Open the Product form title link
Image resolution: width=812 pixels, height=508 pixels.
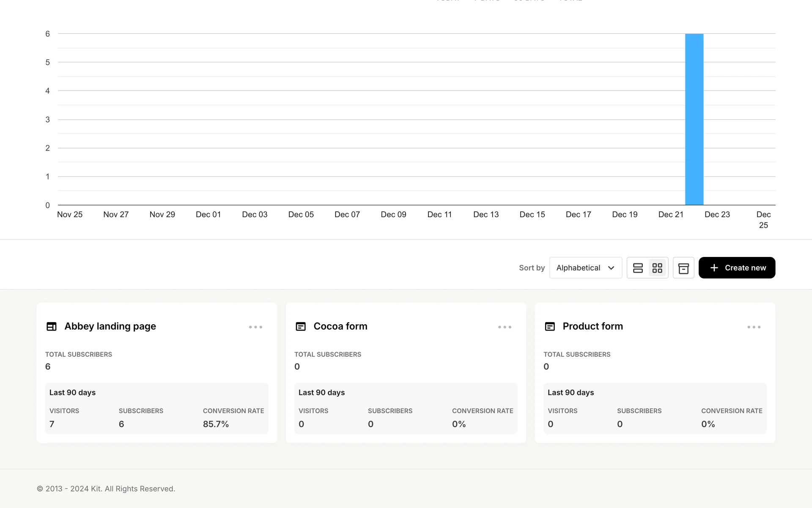593,326
